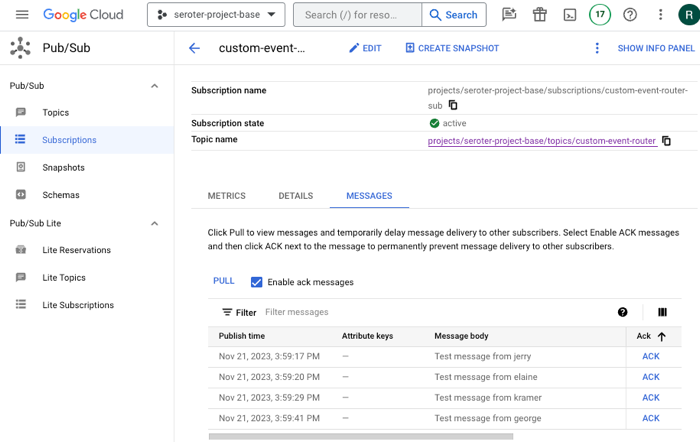Switch to the DETAILS tab

(x=295, y=196)
